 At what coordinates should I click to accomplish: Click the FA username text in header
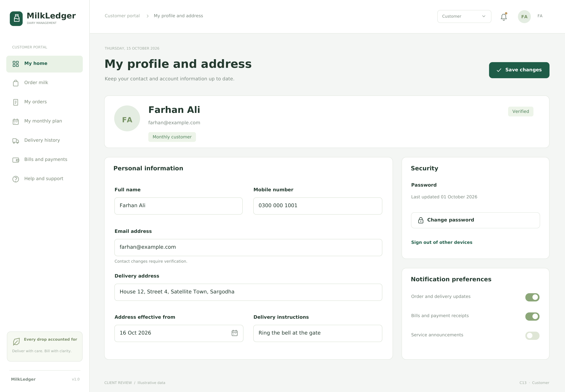(540, 16)
